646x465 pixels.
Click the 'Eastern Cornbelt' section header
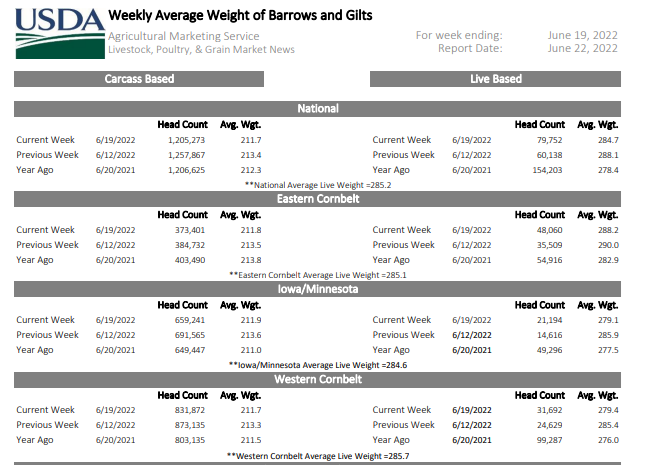318,199
